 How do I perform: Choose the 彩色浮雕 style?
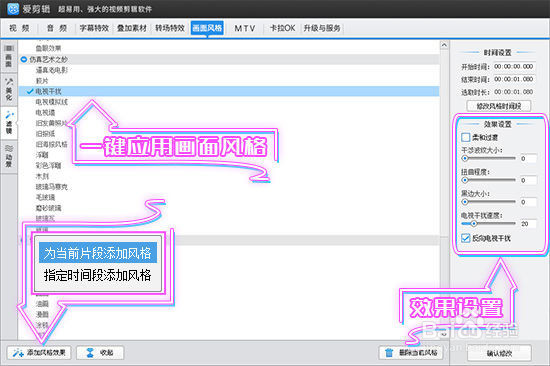48,165
